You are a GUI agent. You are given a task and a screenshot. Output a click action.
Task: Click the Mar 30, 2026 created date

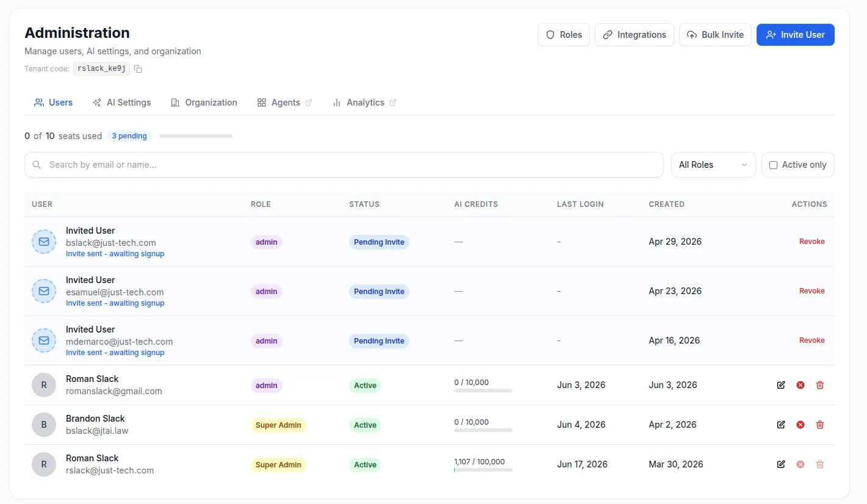tap(675, 464)
